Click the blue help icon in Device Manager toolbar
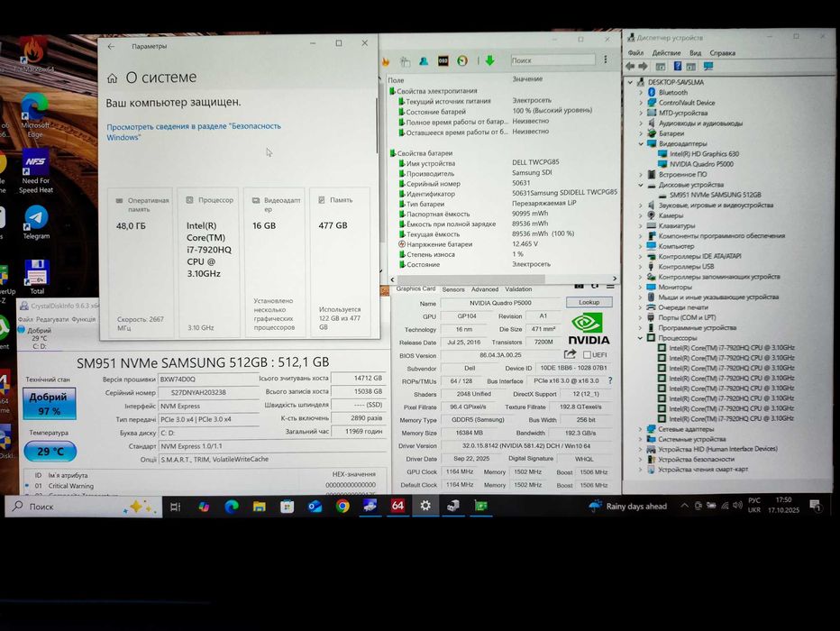 click(677, 67)
